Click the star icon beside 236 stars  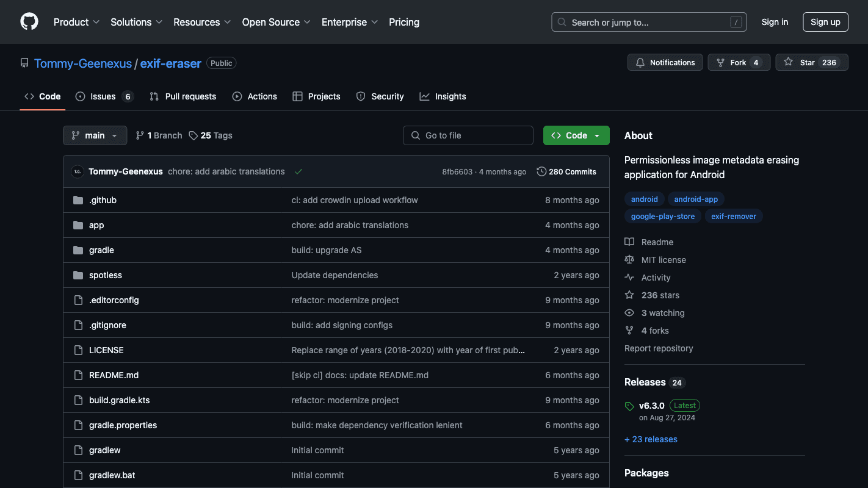(629, 295)
